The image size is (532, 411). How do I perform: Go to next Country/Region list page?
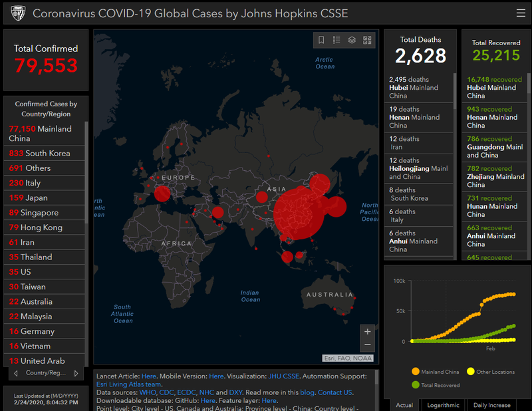coord(76,373)
